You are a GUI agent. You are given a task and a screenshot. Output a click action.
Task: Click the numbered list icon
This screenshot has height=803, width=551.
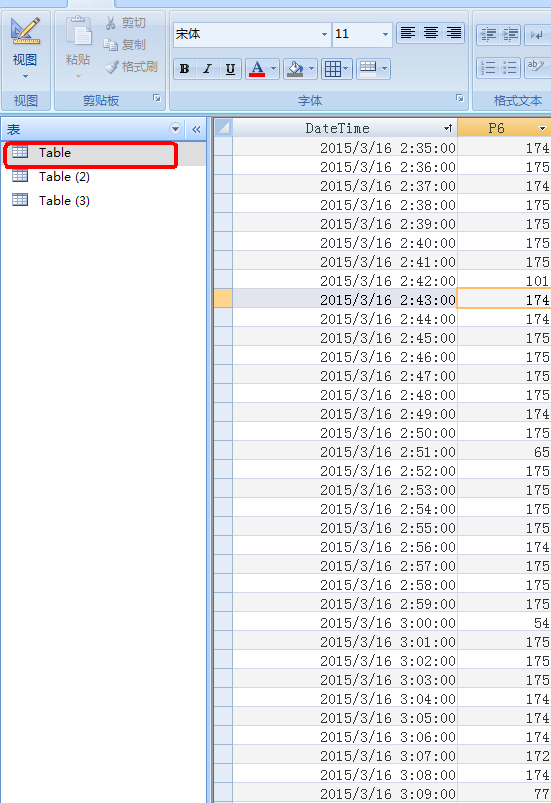[x=488, y=68]
